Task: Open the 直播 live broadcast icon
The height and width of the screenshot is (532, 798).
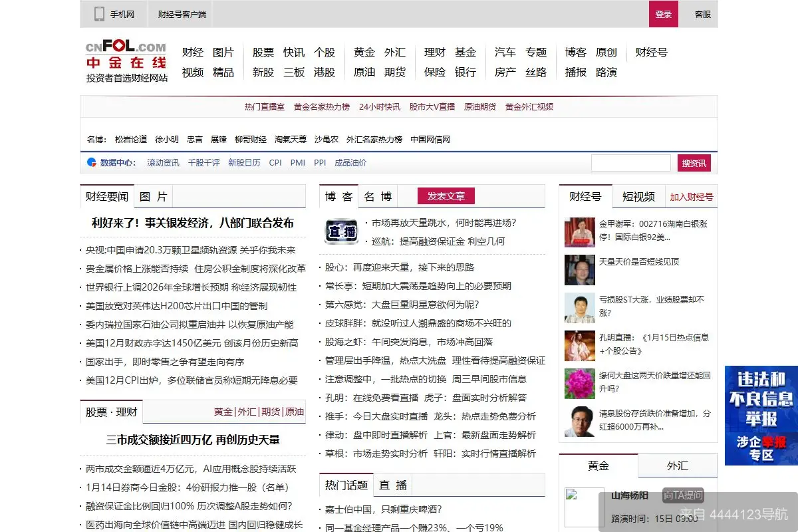Action: point(341,231)
